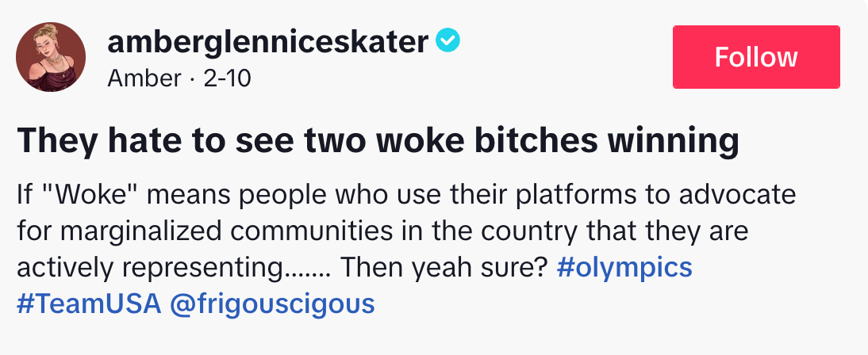Open the #olympics hashtag
Viewport: 868px width, 355px height.
pos(624,268)
